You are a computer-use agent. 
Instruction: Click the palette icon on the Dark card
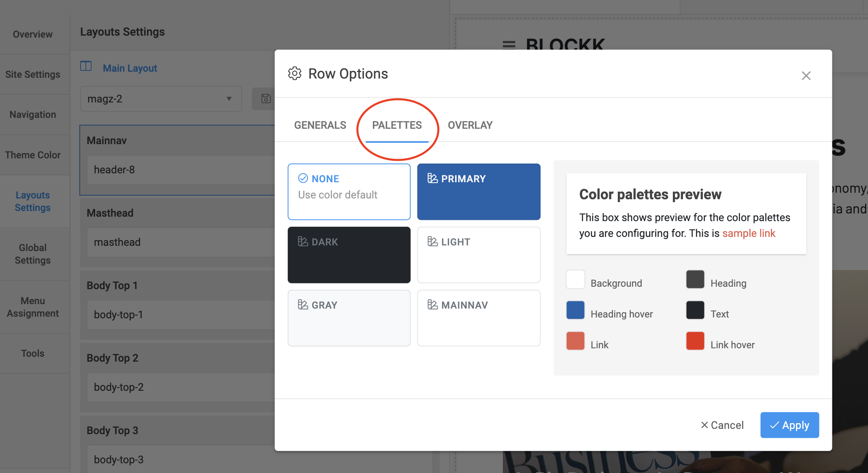[303, 241]
